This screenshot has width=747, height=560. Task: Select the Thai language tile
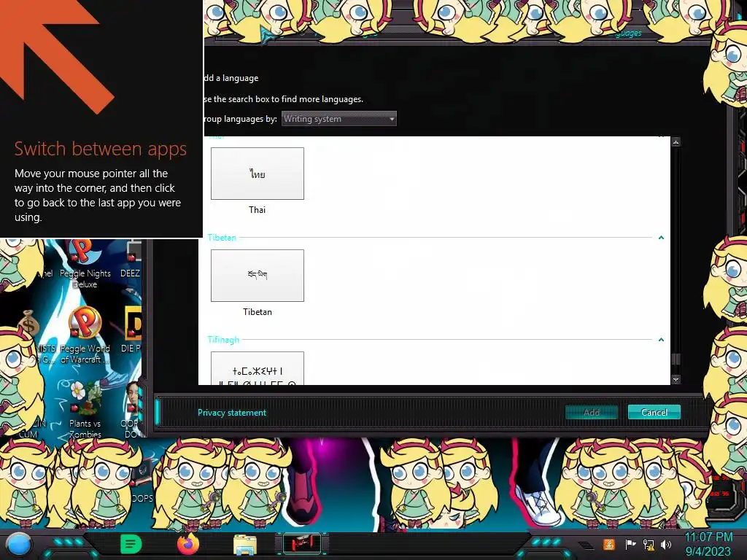[x=258, y=174]
